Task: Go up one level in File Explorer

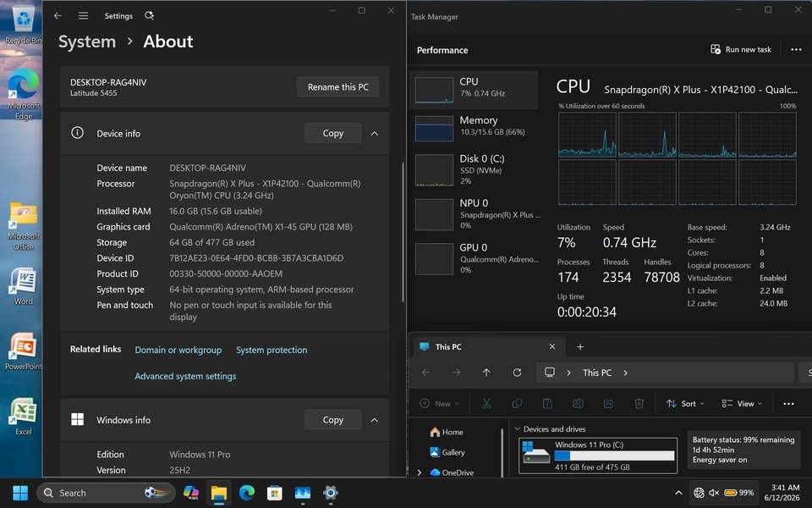Action: click(x=486, y=373)
